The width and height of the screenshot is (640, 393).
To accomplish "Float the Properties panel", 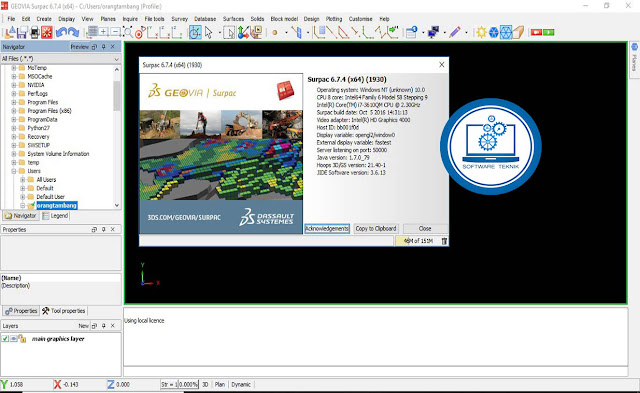I will click(x=94, y=230).
